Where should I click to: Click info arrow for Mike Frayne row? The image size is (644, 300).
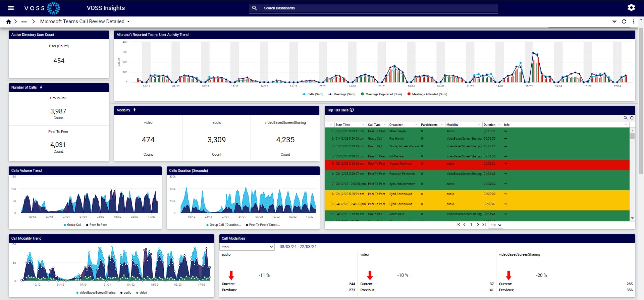505,131
